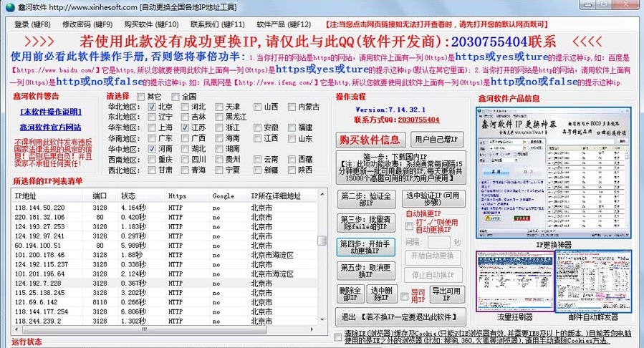The height and width of the screenshot is (348, 644).
Task: Select IP row 220.181.32.106
Action: point(164,217)
